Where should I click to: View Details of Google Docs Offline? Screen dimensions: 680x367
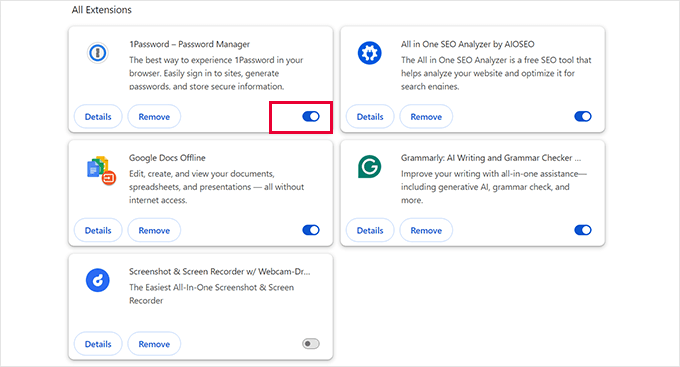click(98, 230)
